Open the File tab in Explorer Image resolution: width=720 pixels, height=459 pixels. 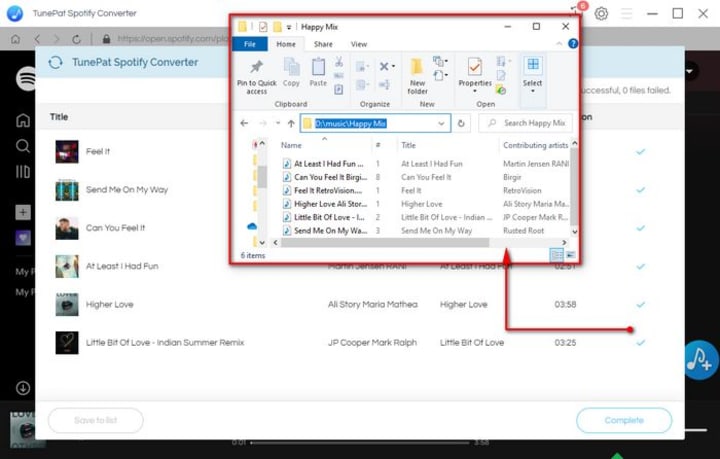[x=249, y=44]
